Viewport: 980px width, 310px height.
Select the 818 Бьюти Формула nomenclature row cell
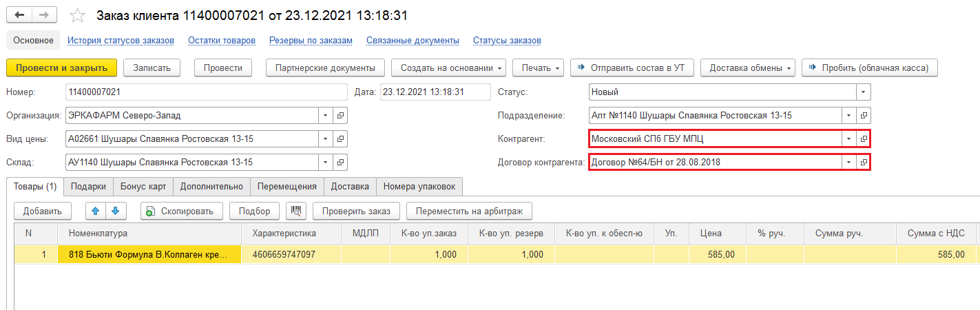point(149,254)
